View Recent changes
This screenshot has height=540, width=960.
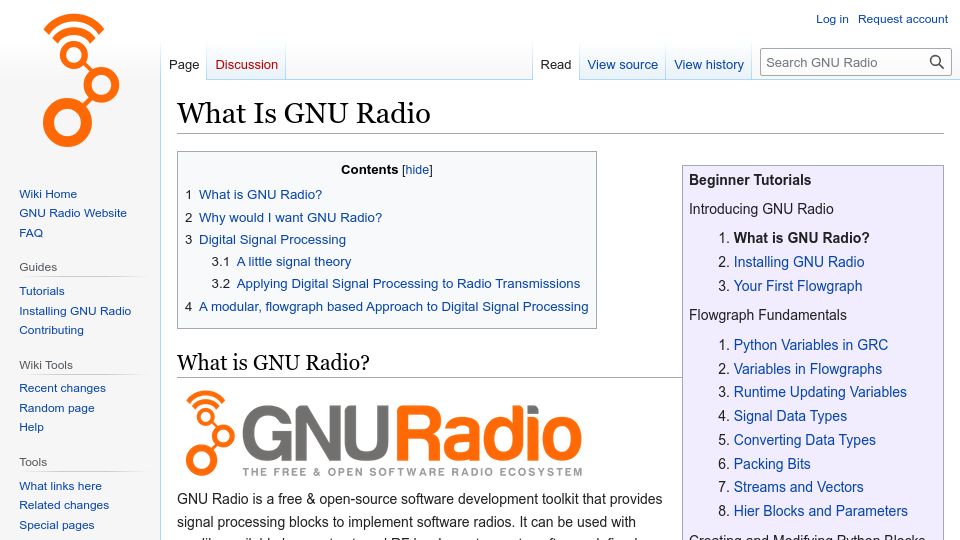[62, 388]
